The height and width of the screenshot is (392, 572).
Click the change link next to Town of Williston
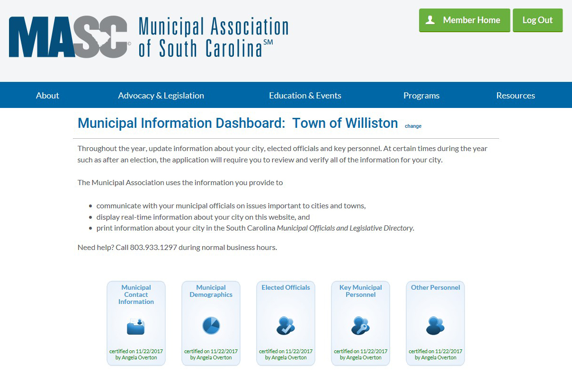[413, 126]
